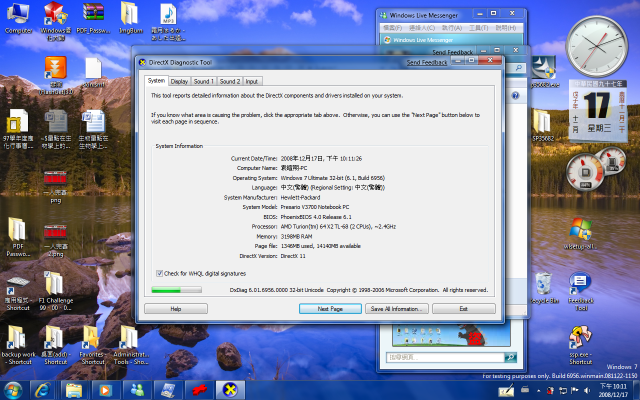
Task: Click the Messenger search input field
Action: [x=445, y=357]
